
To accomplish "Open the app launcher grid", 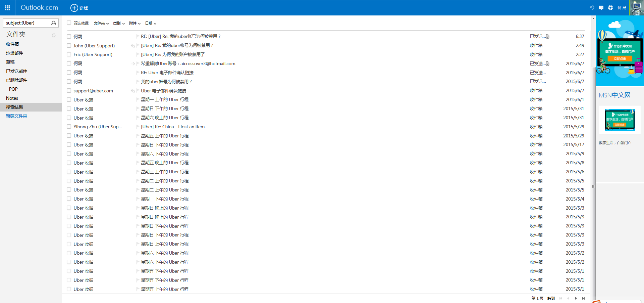I will (7, 8).
